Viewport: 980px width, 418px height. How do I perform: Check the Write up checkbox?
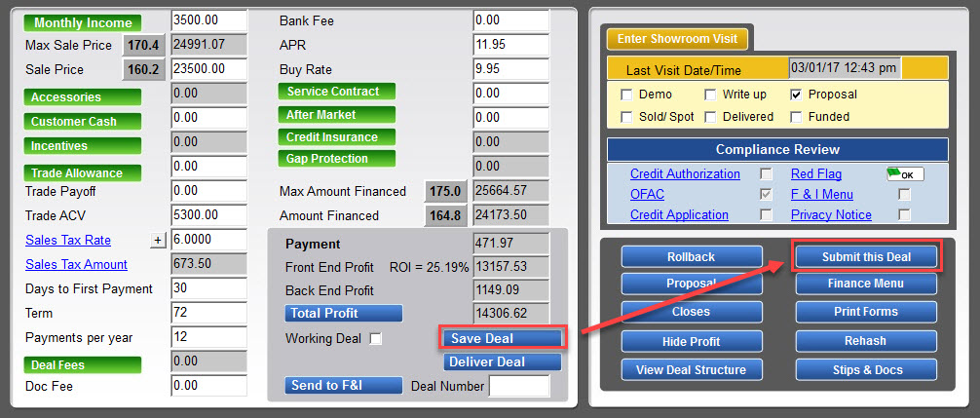point(710,95)
